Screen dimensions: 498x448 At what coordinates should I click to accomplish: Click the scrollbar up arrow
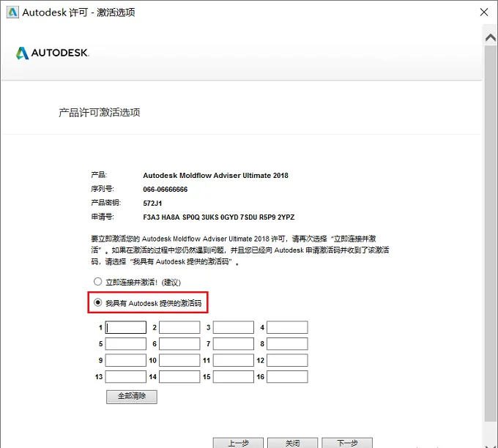491,38
